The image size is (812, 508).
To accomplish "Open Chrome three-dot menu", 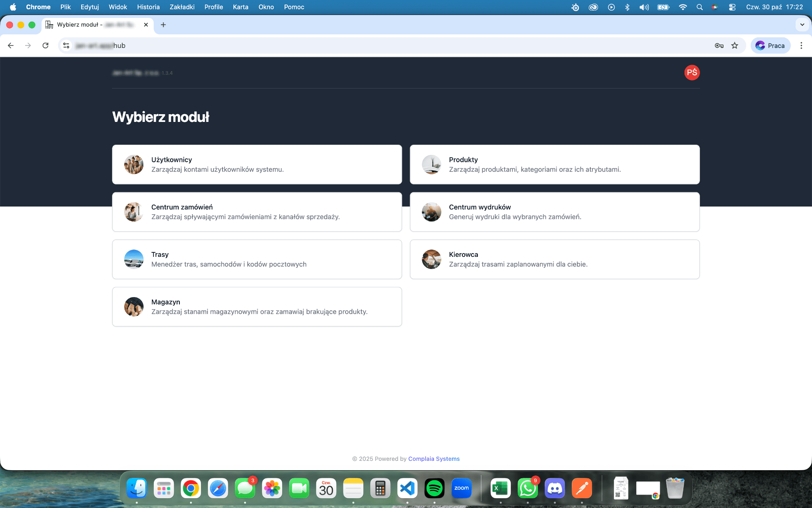I will click(801, 46).
